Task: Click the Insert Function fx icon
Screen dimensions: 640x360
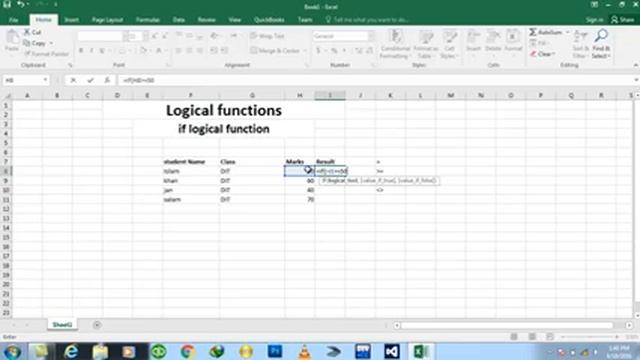Action: tap(107, 80)
